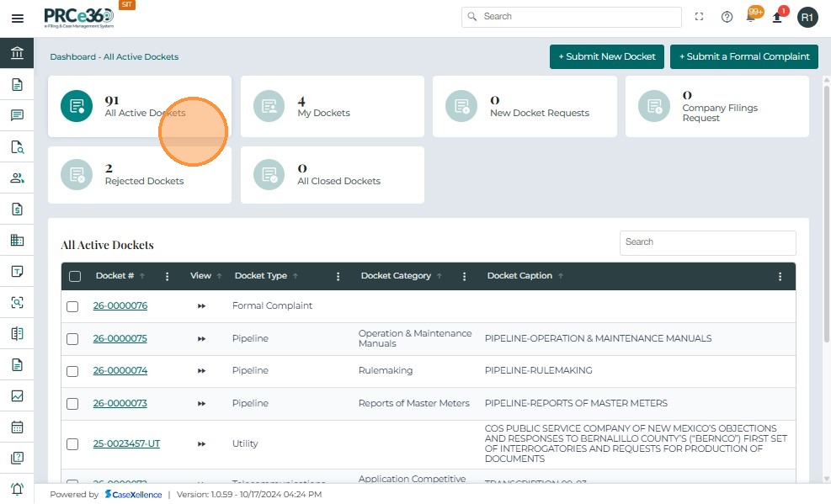The height and width of the screenshot is (504, 831).
Task: Open the Docket # column options menu
Action: point(168,276)
